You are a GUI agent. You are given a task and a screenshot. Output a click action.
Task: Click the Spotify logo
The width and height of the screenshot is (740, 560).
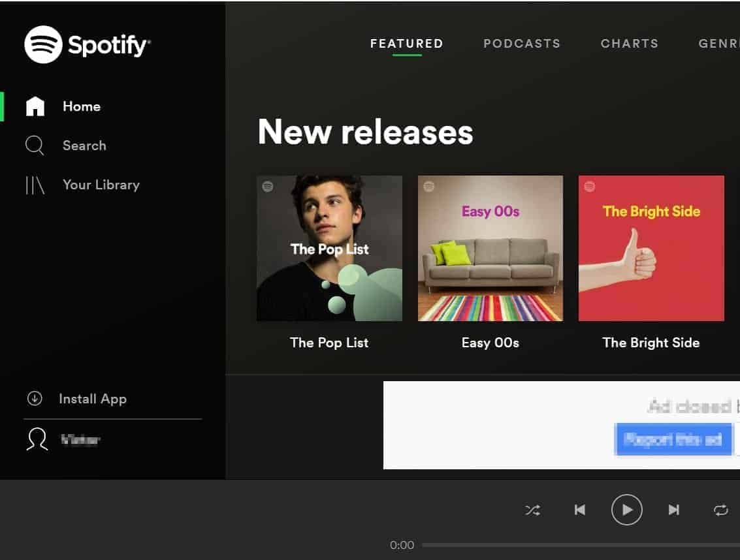point(88,45)
